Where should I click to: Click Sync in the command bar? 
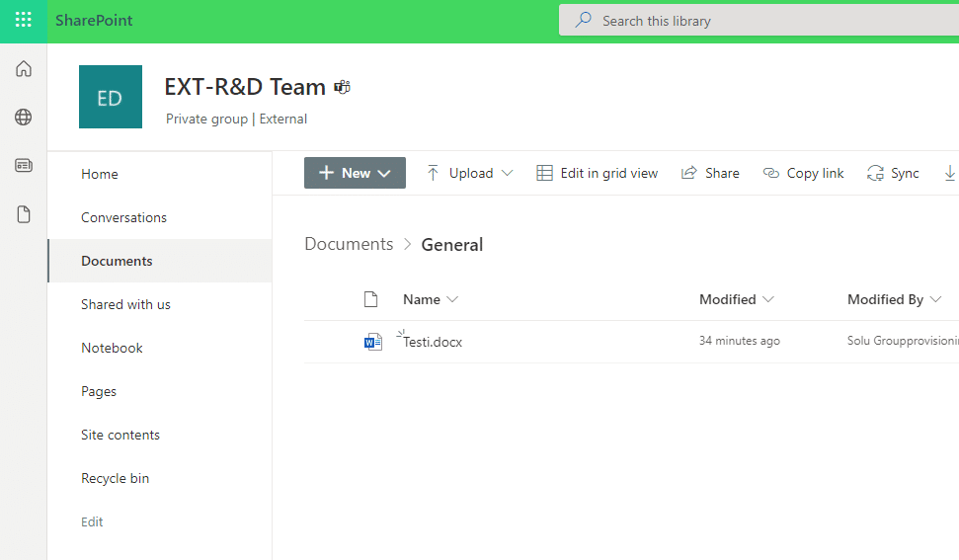point(893,173)
